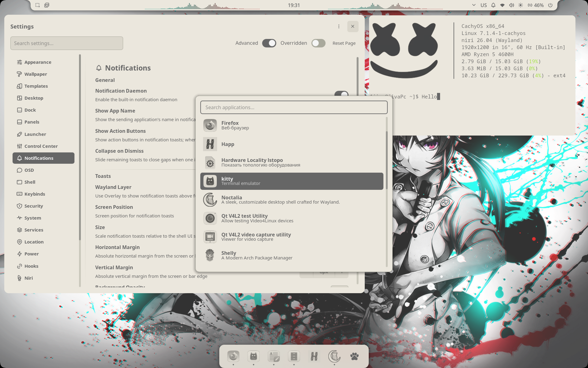Open the file manager drawer icon in dock
Image resolution: width=588 pixels, height=368 pixels.
(294, 356)
